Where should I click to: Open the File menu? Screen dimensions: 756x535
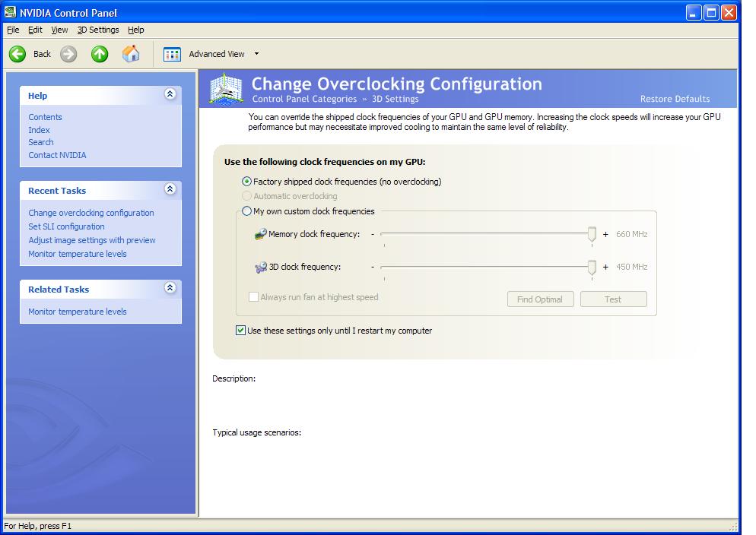13,30
